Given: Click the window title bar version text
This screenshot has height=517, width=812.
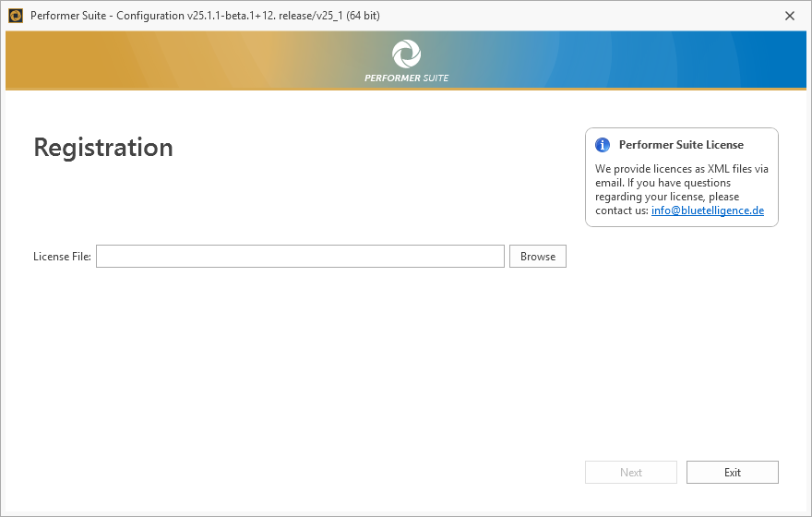Looking at the screenshot, I should click(x=205, y=16).
